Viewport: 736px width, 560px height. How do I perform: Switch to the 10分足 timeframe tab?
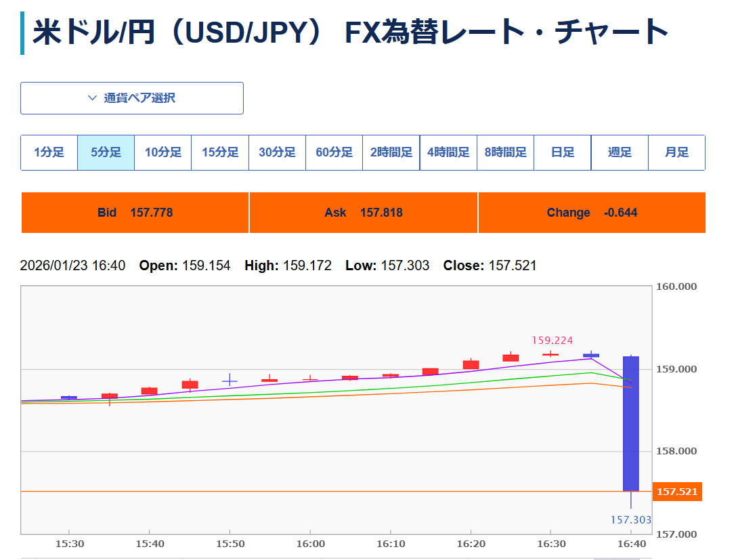[163, 152]
